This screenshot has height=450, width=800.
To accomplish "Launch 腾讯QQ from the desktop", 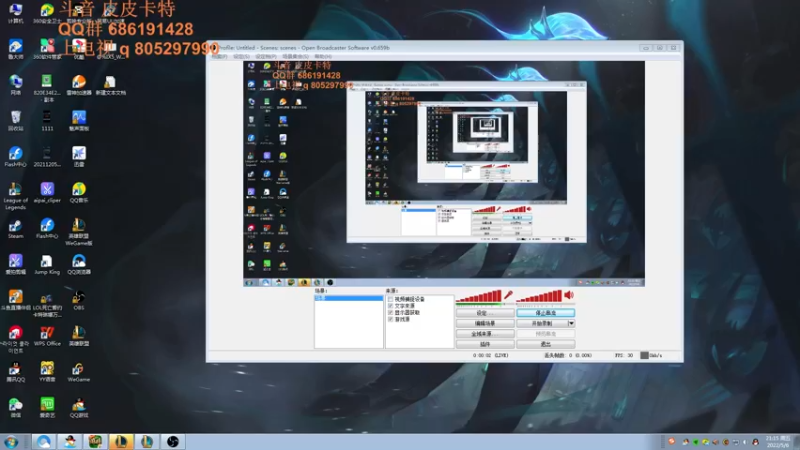I will [x=15, y=372].
